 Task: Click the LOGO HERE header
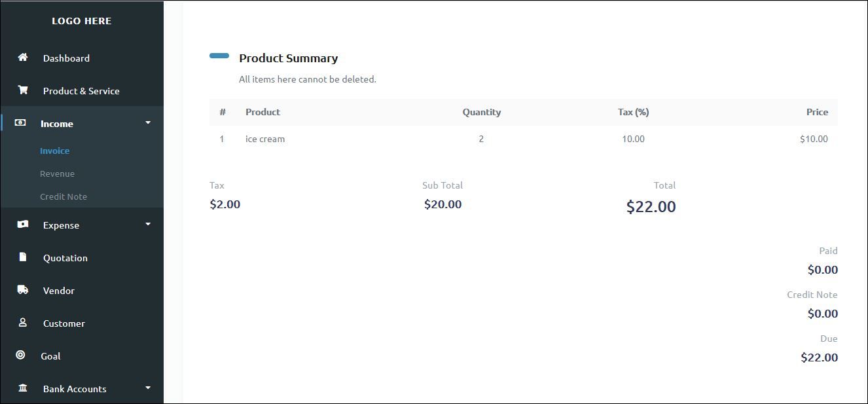82,21
